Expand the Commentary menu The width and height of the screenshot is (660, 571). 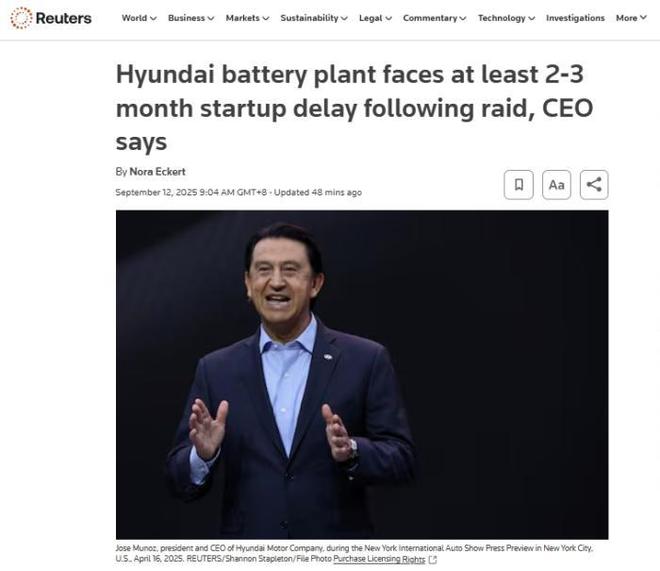click(x=436, y=18)
